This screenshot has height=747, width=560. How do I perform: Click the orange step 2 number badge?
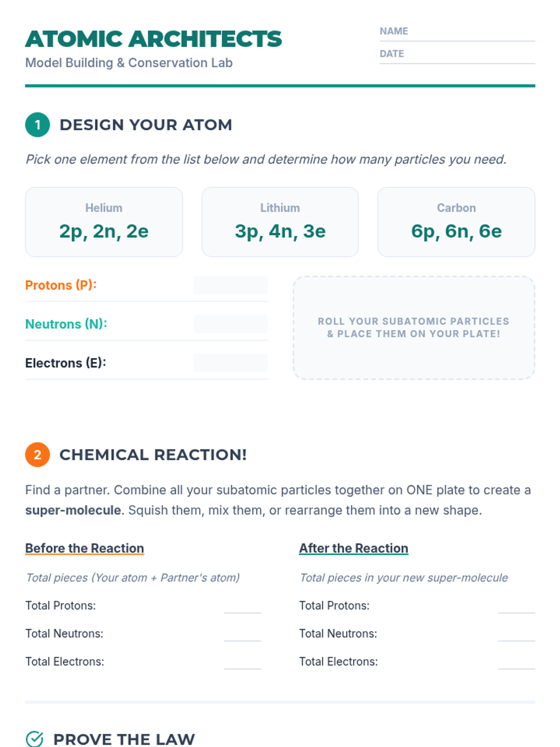[x=37, y=455]
